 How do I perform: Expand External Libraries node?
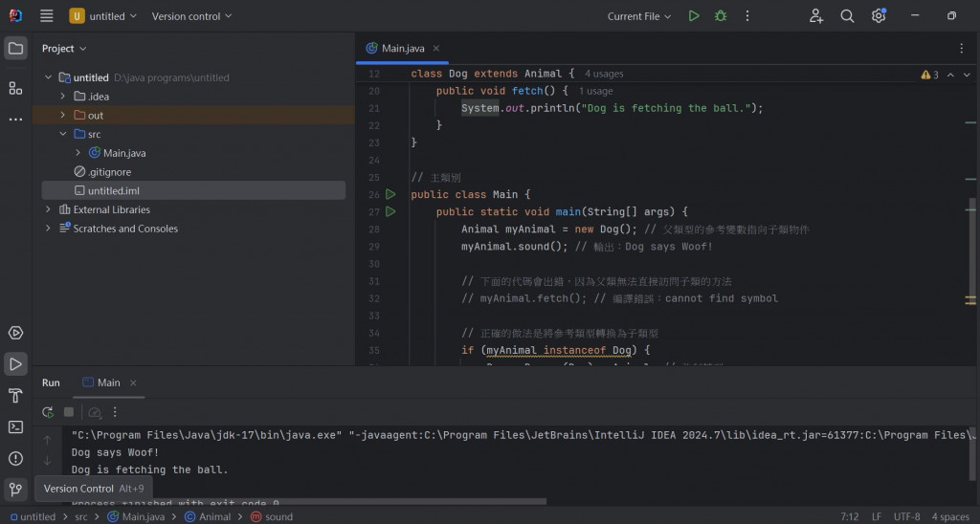pyautogui.click(x=48, y=209)
